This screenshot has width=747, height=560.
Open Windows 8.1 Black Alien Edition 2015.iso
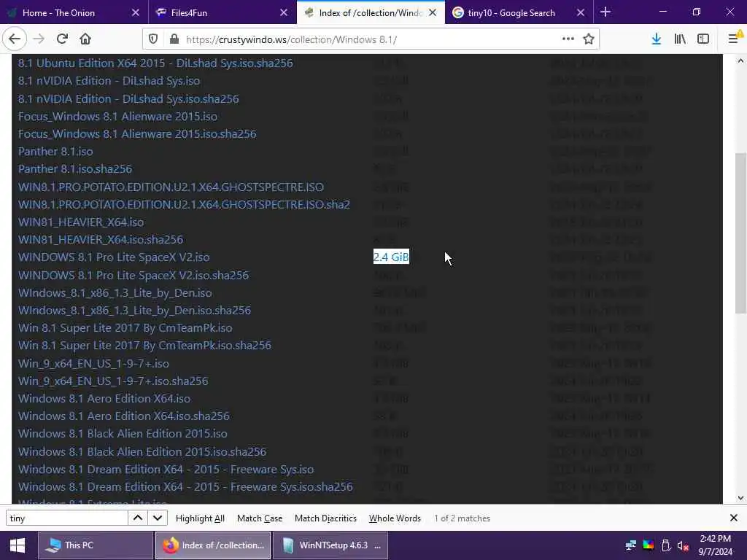[x=123, y=433]
